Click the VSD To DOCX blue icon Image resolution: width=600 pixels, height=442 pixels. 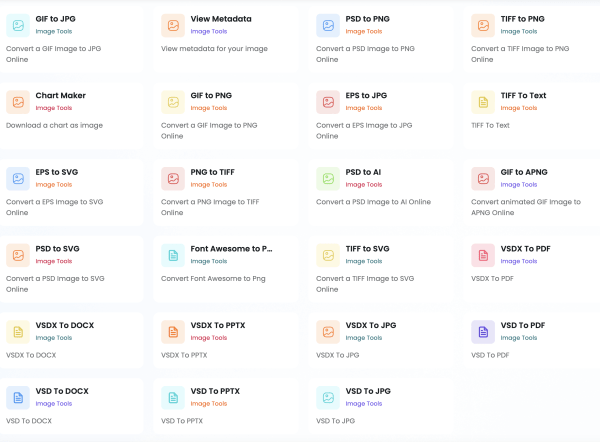click(18, 397)
